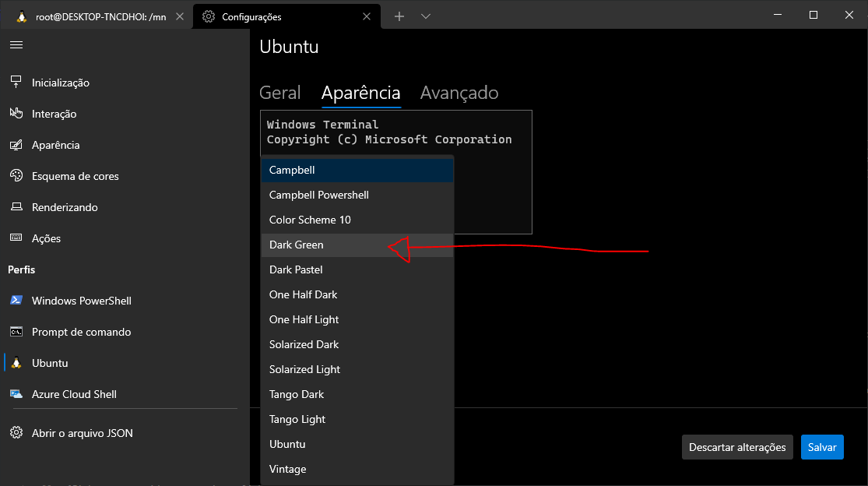Switch to the Avançado tab
This screenshot has width=868, height=486.
click(459, 93)
